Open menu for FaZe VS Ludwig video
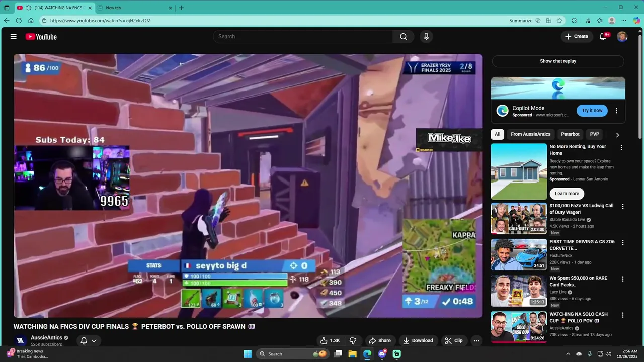 point(623,207)
